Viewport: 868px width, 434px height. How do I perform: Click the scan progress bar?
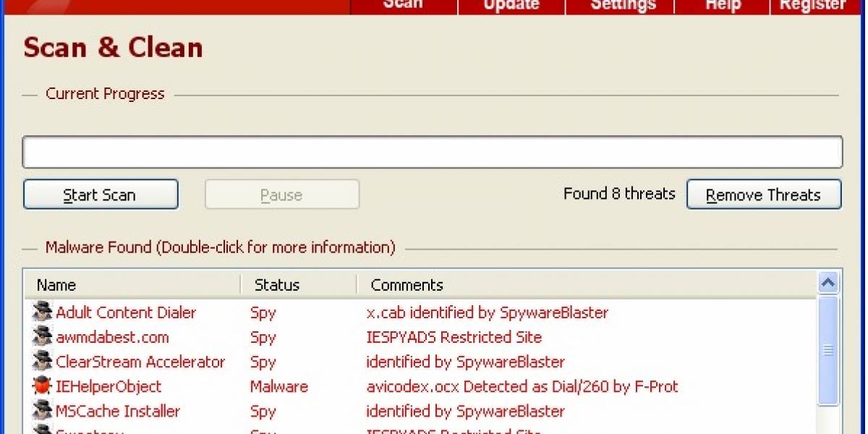click(433, 152)
